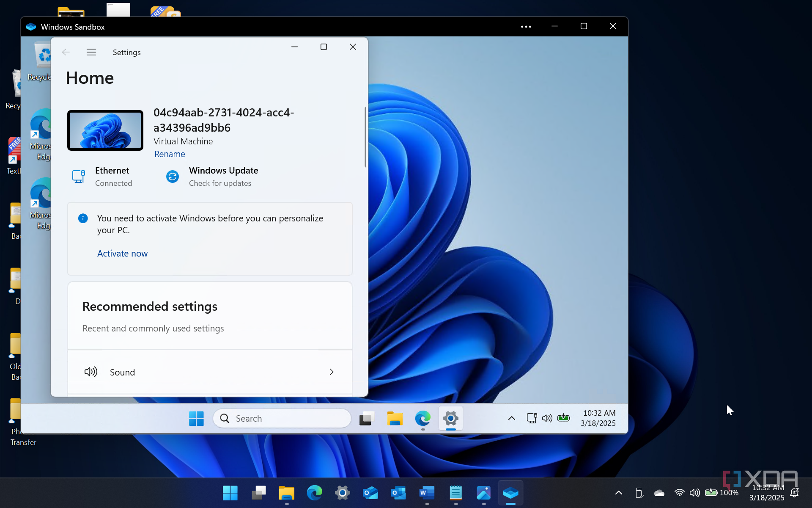This screenshot has width=812, height=508.
Task: Launch Microsoft Edge from the Sandbox taskbar
Action: point(423,419)
